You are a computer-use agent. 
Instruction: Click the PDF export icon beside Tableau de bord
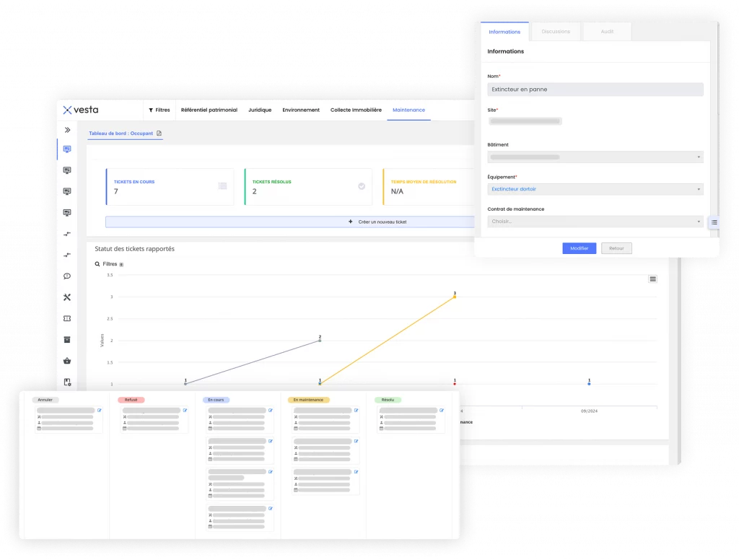(x=159, y=134)
